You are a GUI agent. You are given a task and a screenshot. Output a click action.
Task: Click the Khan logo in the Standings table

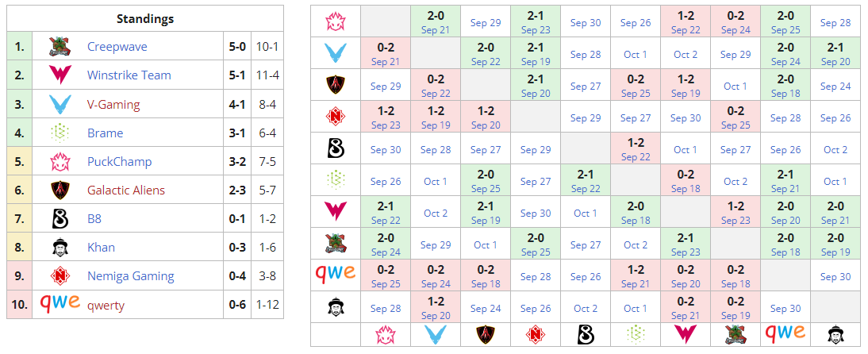coord(60,247)
